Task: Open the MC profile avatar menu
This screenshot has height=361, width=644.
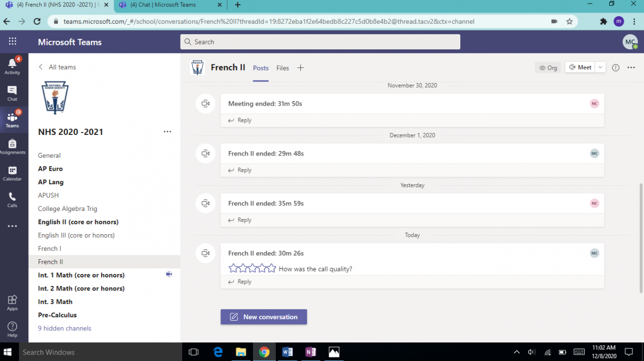Action: [x=630, y=42]
